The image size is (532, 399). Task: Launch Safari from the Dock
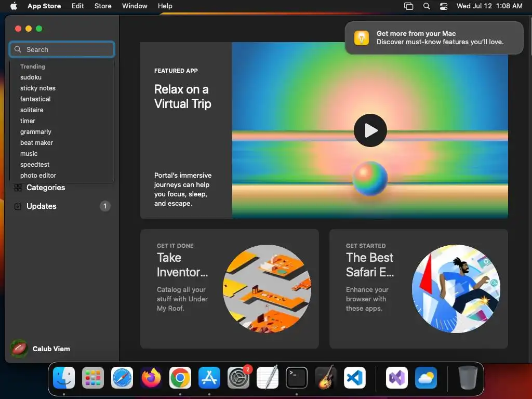122,378
